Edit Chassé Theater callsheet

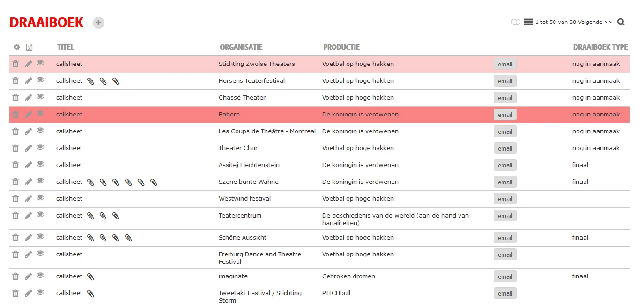coord(29,98)
